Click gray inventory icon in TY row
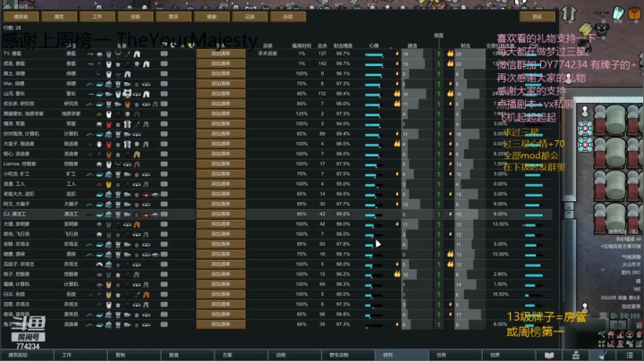 [164, 54]
